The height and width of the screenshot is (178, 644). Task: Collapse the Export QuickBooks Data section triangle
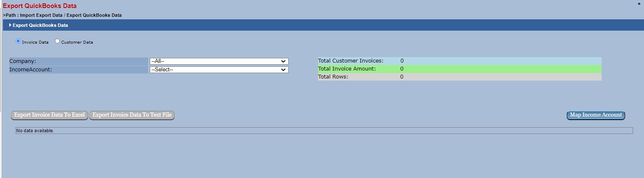pos(10,25)
